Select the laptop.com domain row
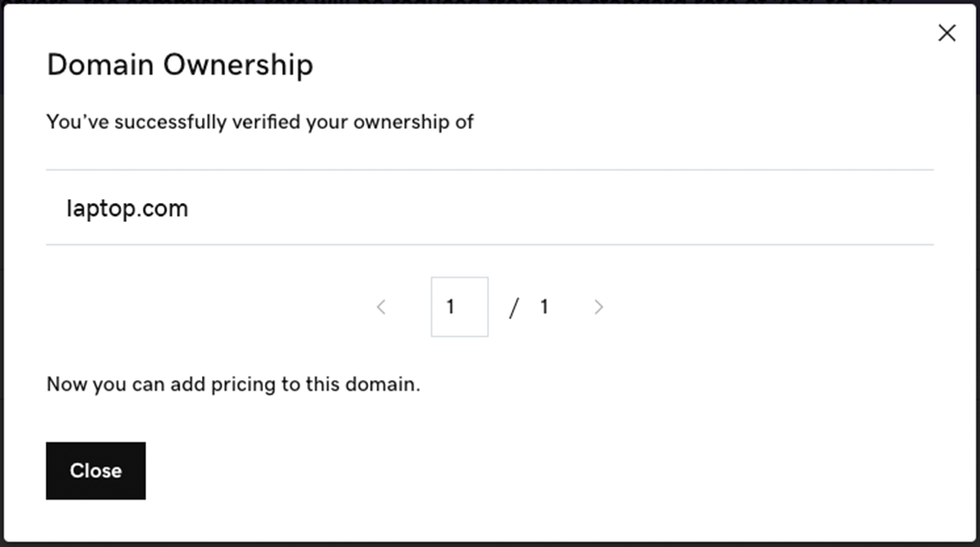980x547 pixels. 128,208
